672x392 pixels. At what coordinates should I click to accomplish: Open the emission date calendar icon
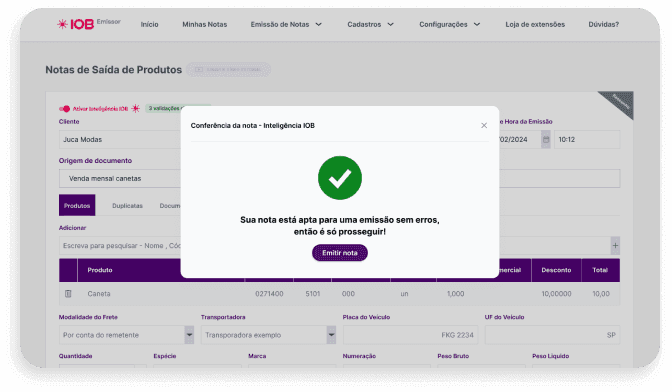click(546, 140)
